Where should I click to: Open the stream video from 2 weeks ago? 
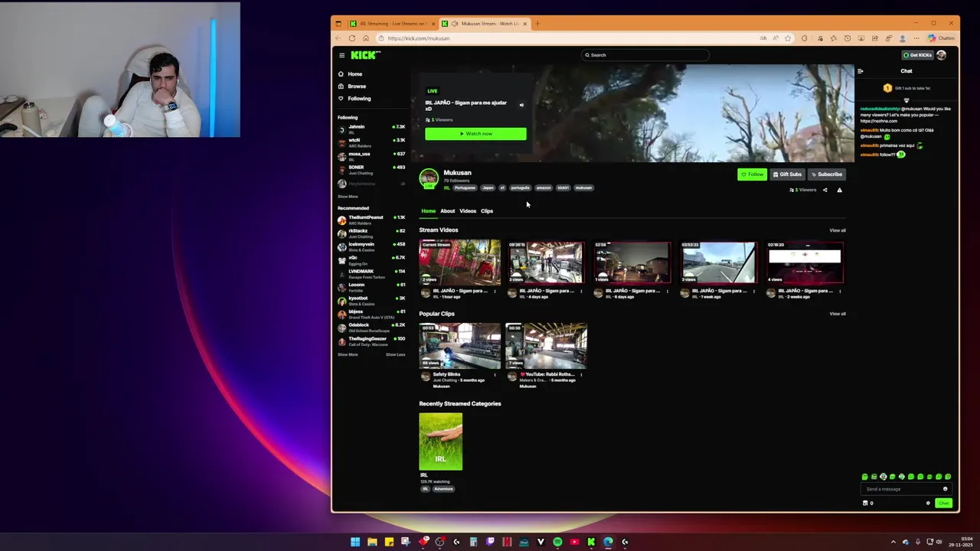click(x=805, y=262)
